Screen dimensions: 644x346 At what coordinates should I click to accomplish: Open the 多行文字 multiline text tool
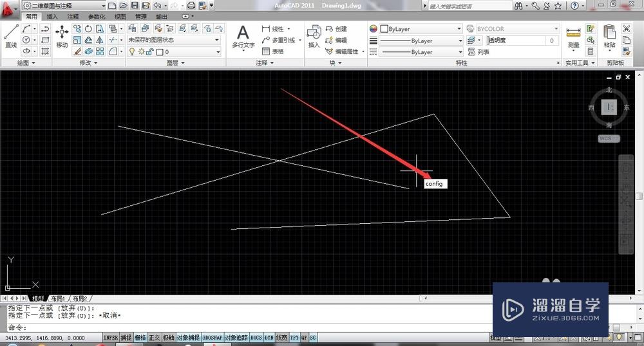tap(243, 36)
